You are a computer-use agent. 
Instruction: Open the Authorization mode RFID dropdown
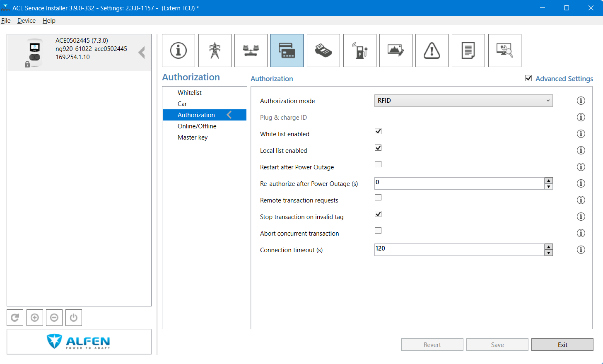pyautogui.click(x=463, y=101)
